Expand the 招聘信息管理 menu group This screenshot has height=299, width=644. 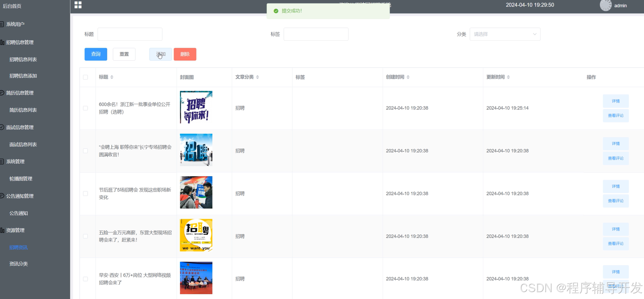pos(20,42)
